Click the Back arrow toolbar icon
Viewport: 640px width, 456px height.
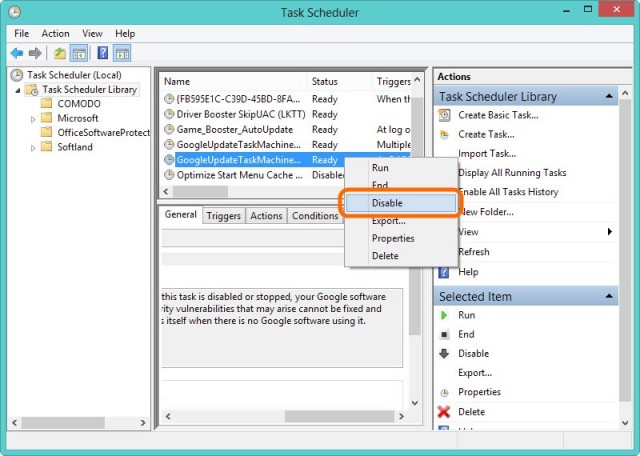(17, 53)
